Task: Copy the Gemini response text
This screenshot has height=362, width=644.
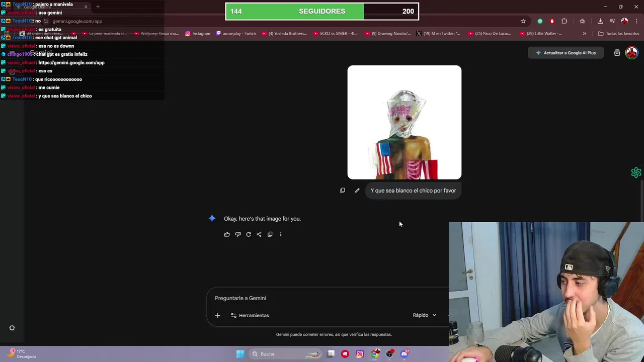Action: (x=270, y=234)
